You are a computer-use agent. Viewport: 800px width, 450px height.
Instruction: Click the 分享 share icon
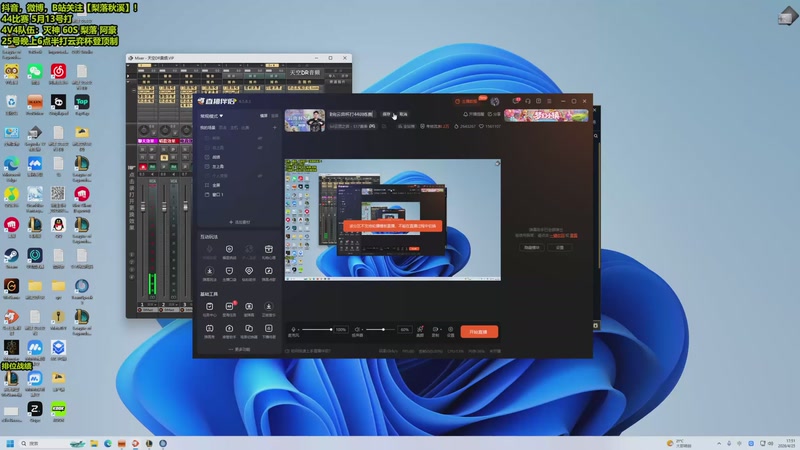pos(494,114)
